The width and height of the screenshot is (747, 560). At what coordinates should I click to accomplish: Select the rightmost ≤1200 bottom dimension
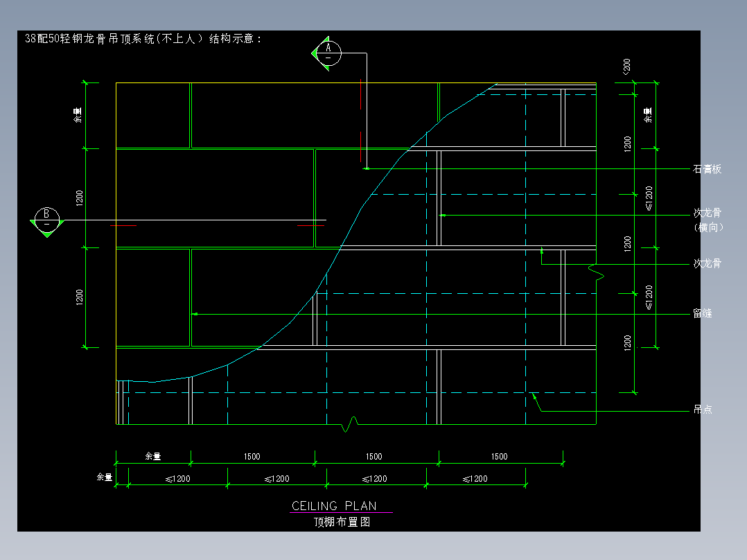tap(475, 478)
